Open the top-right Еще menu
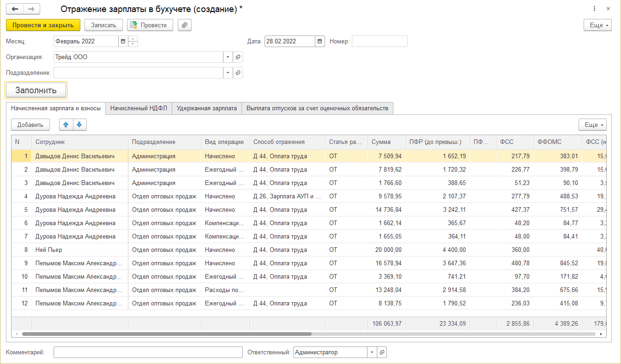This screenshot has height=364, width=621. (x=597, y=25)
